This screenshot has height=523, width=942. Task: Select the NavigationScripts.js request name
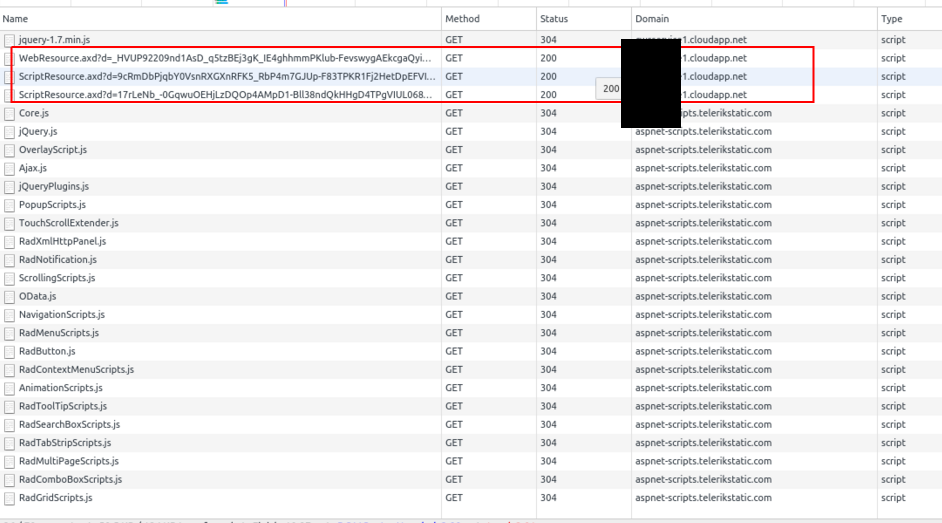62,315
